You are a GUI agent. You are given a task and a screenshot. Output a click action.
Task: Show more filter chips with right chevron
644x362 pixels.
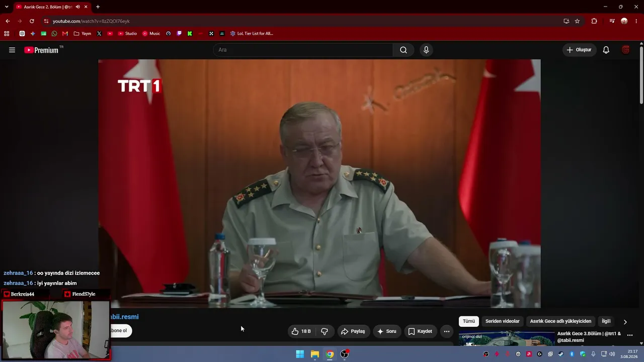625,322
